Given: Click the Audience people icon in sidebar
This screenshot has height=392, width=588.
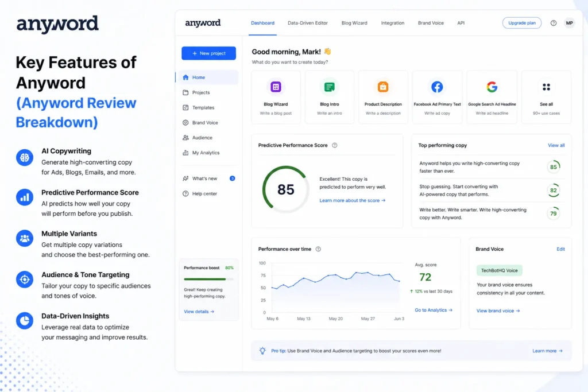Looking at the screenshot, I should click(185, 138).
